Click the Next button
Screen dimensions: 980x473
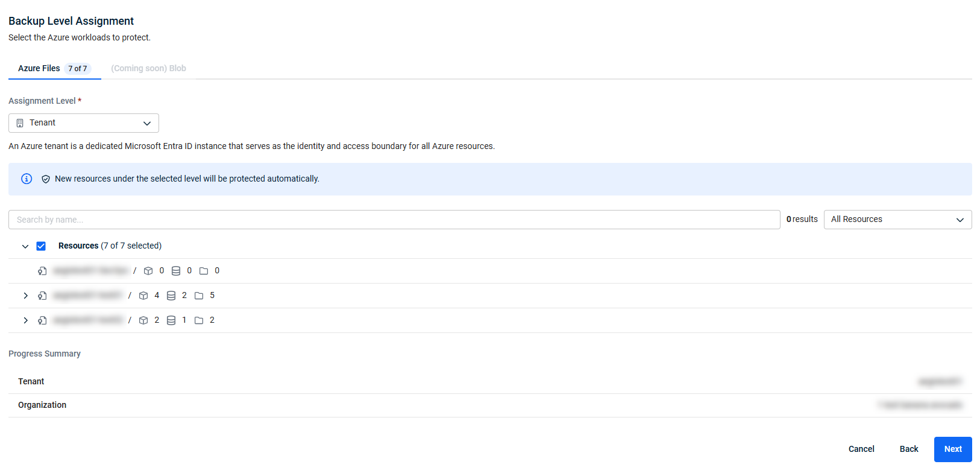click(x=953, y=449)
